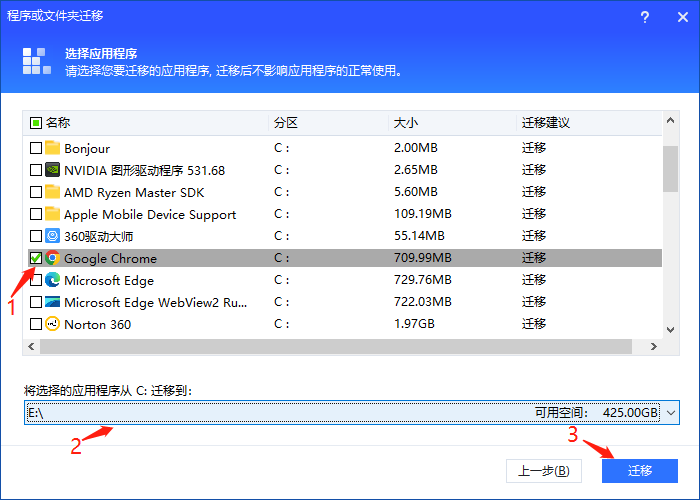This screenshot has height=500, width=700.
Task: Click the 729.76MB size value
Action: point(422,280)
